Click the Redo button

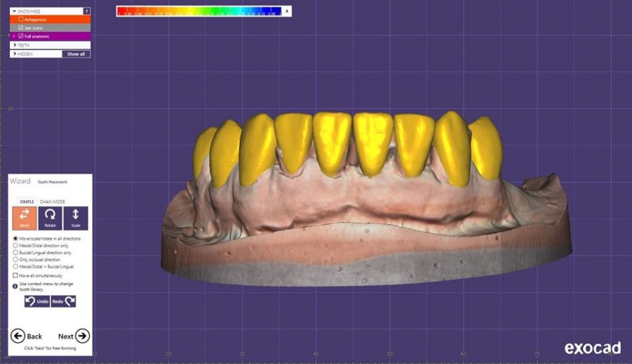[x=63, y=301]
